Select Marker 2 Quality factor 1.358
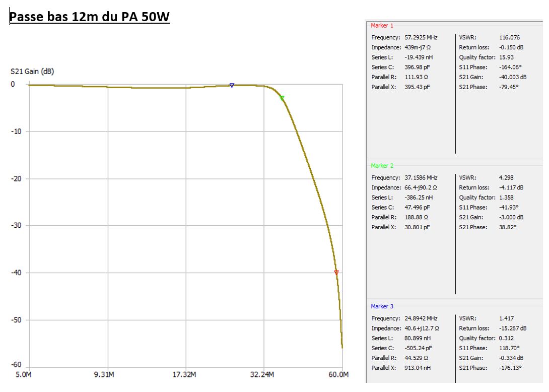This screenshot has width=549, height=392. point(506,197)
